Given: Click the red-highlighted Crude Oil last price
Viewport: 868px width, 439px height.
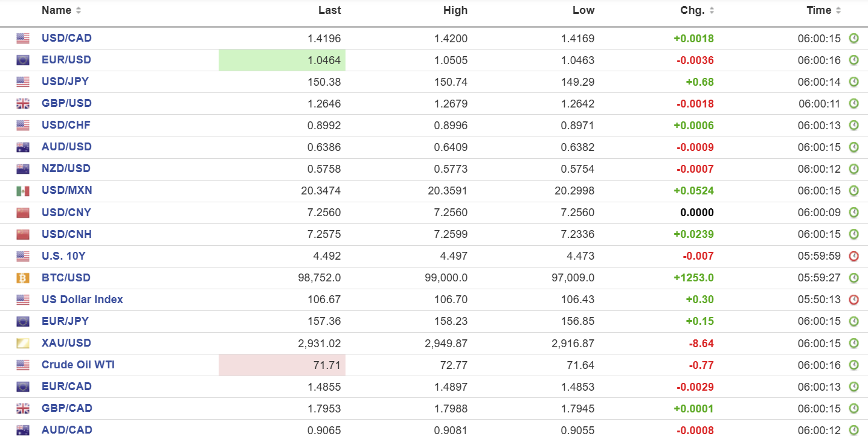Looking at the screenshot, I should 328,365.
